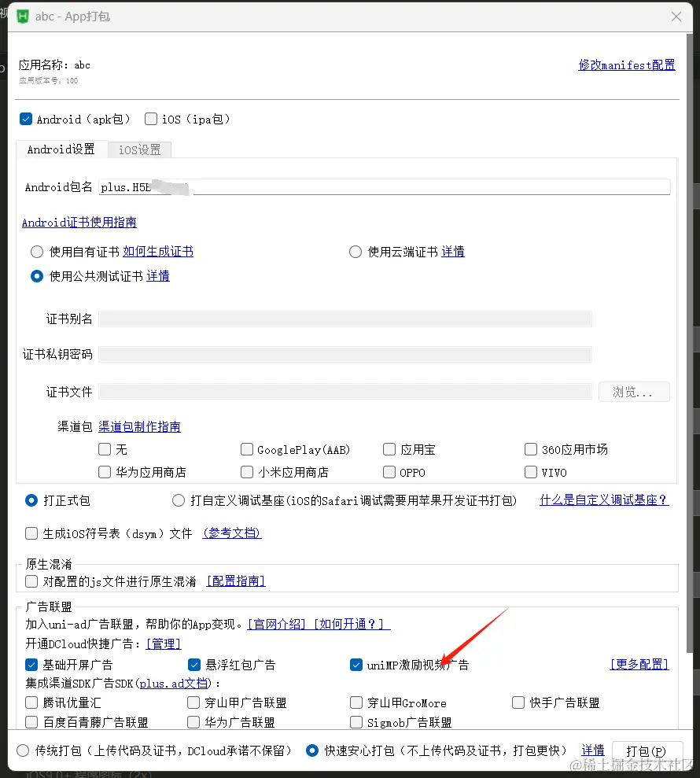Click the dialog's vertical scrollbar
700x778 pixels.
(690, 342)
